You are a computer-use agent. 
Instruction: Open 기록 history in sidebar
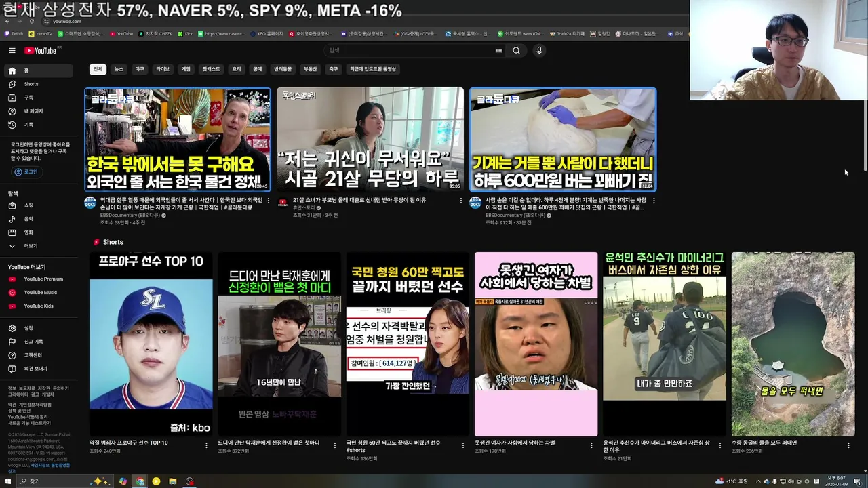coord(39,125)
